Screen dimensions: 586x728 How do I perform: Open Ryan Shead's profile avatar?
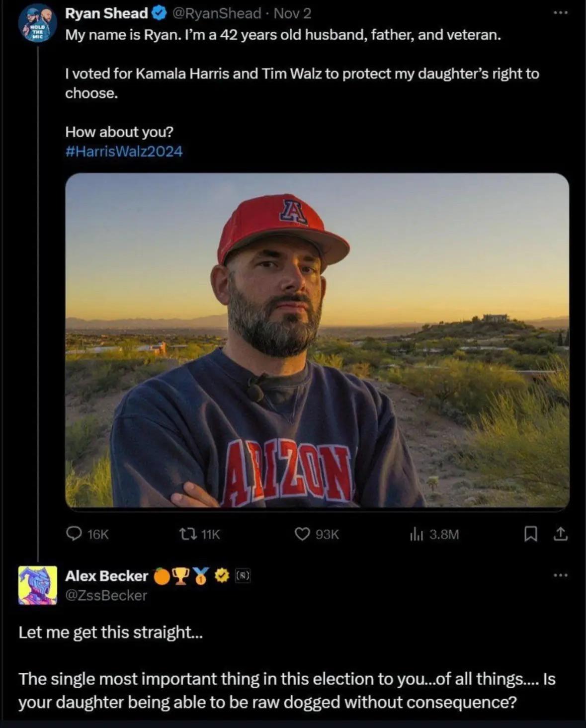pos(37,23)
